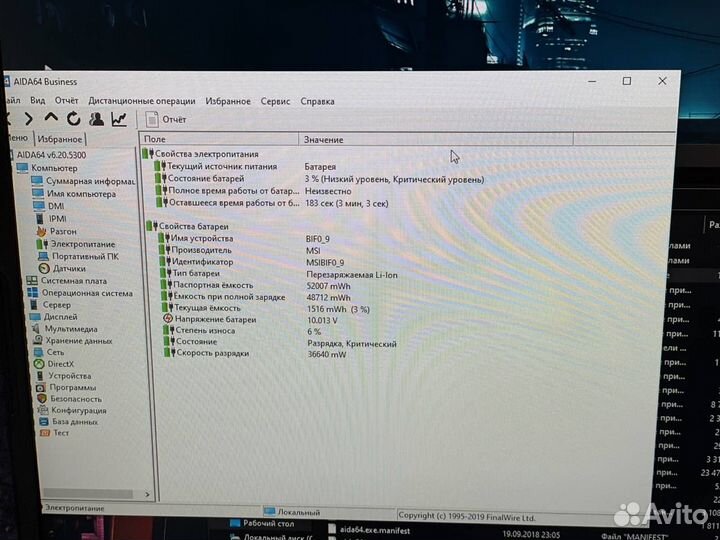720x540 pixels.
Task: Select aida64.exe.manifest in background window
Action: 369,530
